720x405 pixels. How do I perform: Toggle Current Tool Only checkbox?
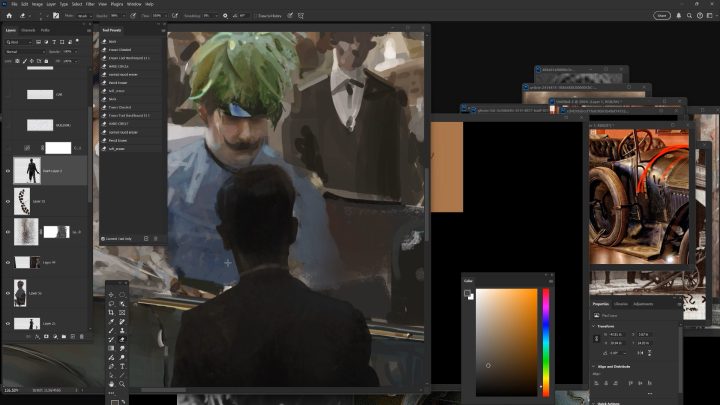click(x=103, y=239)
